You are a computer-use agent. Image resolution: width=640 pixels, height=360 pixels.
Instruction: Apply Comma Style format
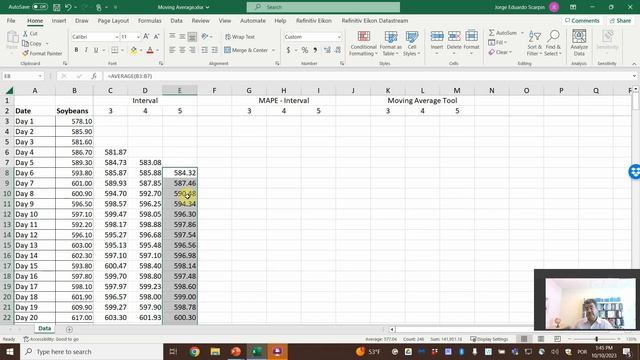point(315,50)
